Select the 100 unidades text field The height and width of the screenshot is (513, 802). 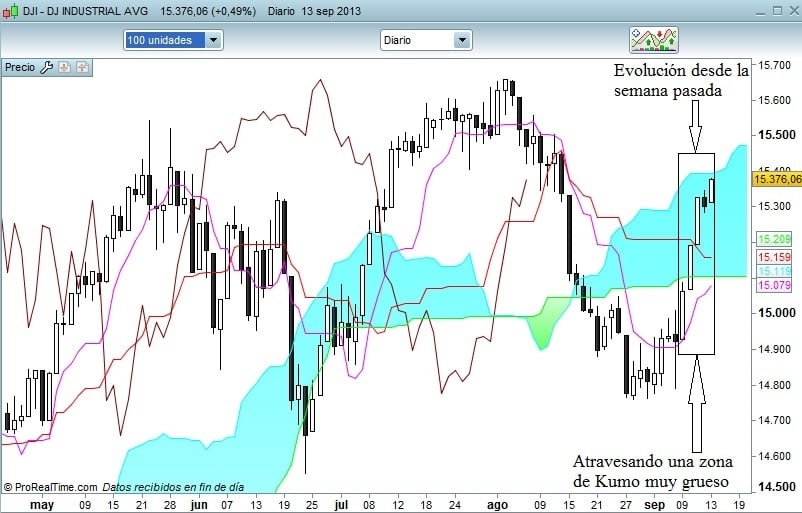(x=165, y=40)
